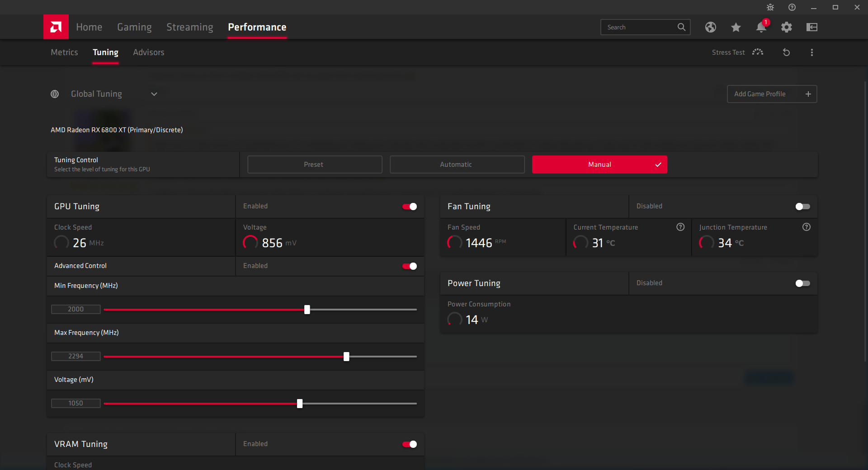Click the Max Frequency slider handle

tap(346, 357)
